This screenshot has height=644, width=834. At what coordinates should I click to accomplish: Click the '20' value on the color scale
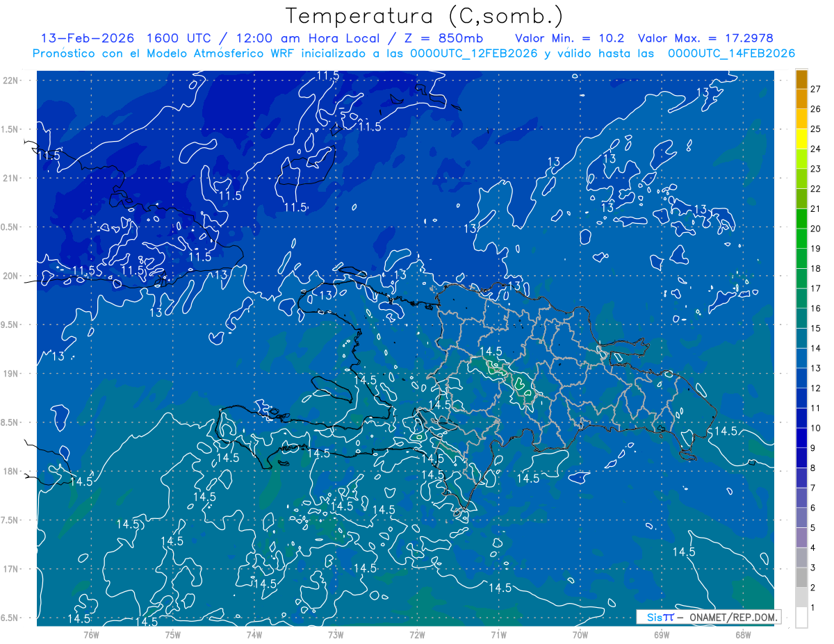coord(815,229)
